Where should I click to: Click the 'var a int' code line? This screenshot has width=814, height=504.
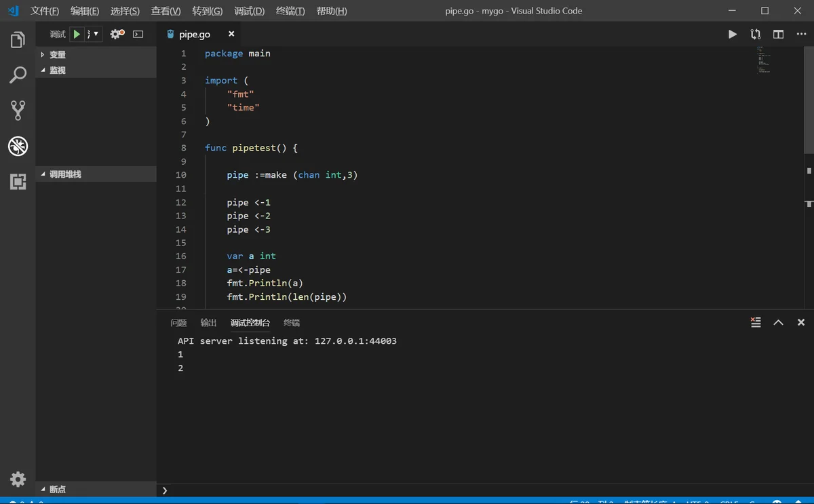click(x=251, y=256)
